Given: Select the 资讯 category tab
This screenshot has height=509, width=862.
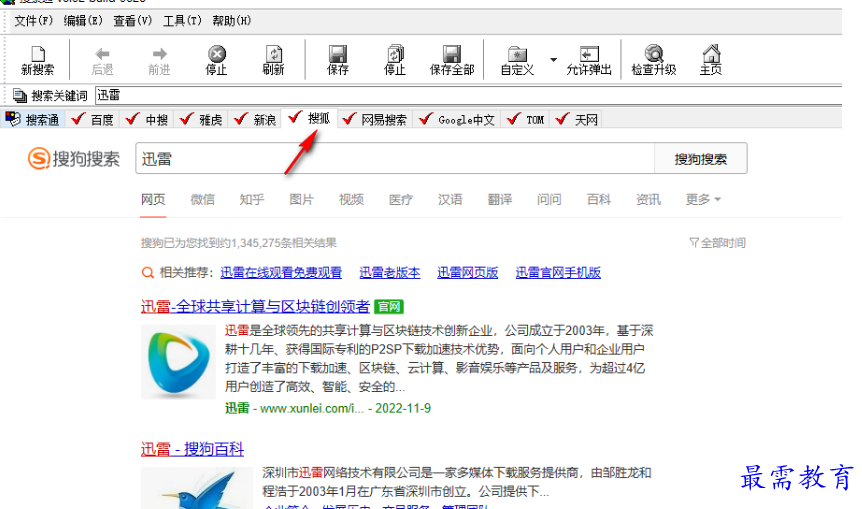Looking at the screenshot, I should [x=648, y=200].
